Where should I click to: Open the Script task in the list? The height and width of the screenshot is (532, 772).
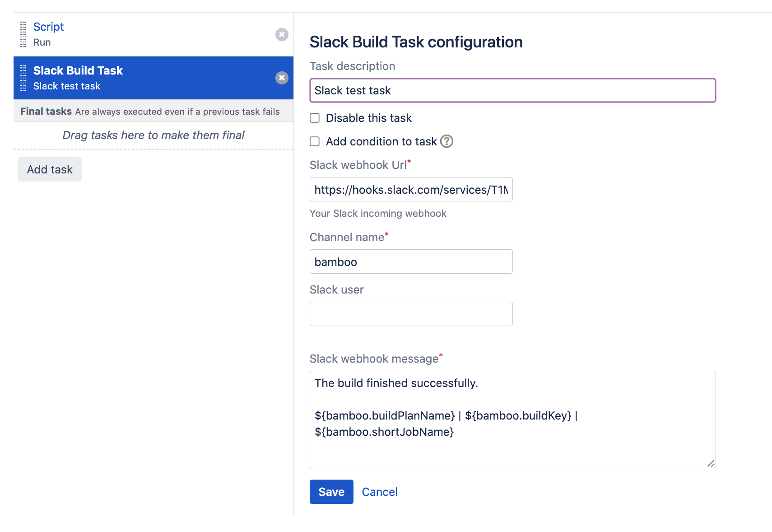(49, 27)
